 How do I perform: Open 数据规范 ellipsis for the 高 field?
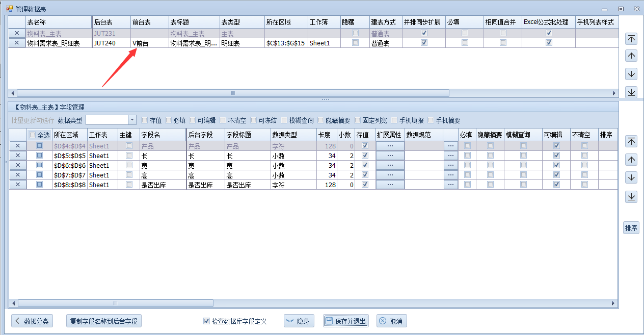click(450, 175)
